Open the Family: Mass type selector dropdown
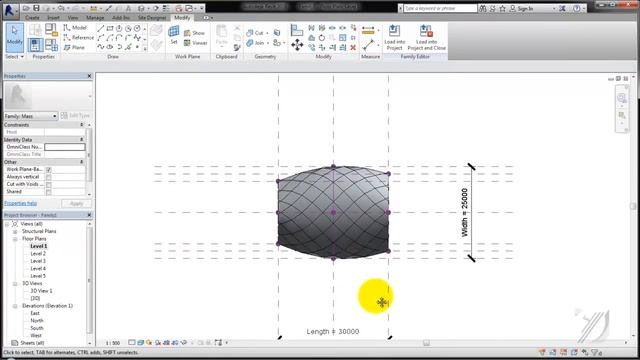Image resolution: width=640 pixels, height=360 pixels. (31, 116)
